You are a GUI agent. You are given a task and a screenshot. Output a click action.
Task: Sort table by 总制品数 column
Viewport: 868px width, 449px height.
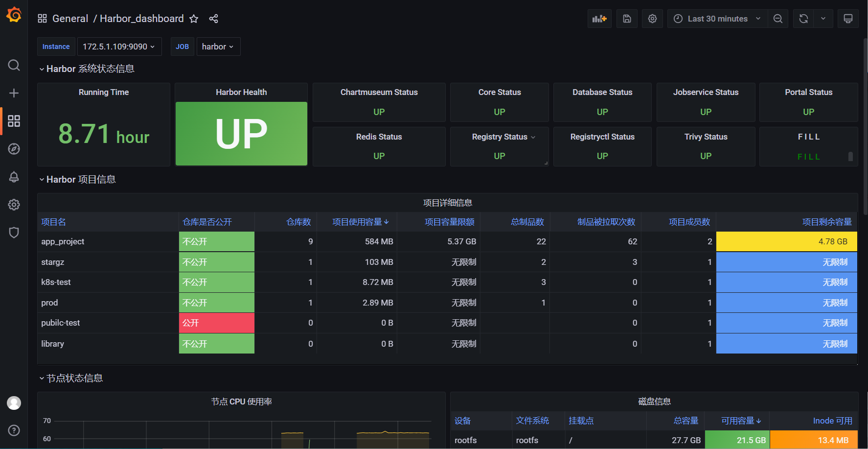(x=527, y=222)
